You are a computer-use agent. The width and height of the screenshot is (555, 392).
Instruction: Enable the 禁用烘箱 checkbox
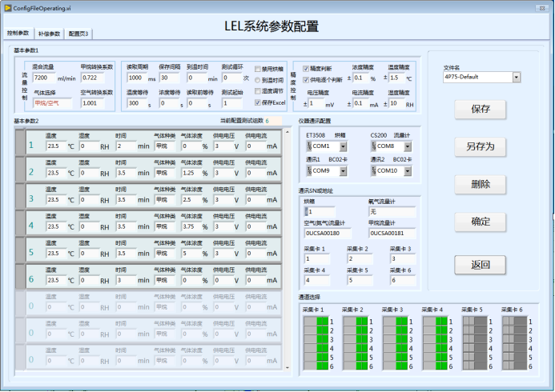[258, 69]
